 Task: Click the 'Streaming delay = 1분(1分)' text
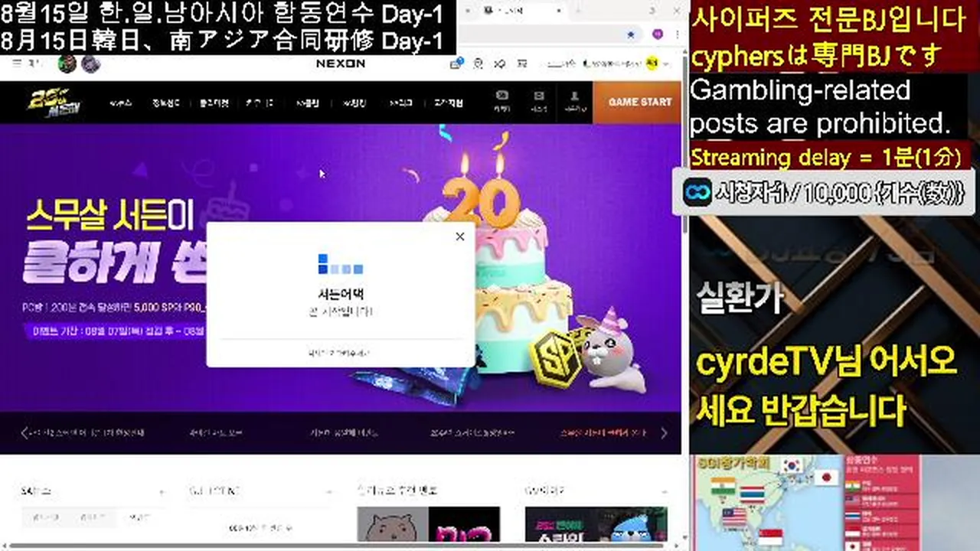(x=825, y=158)
